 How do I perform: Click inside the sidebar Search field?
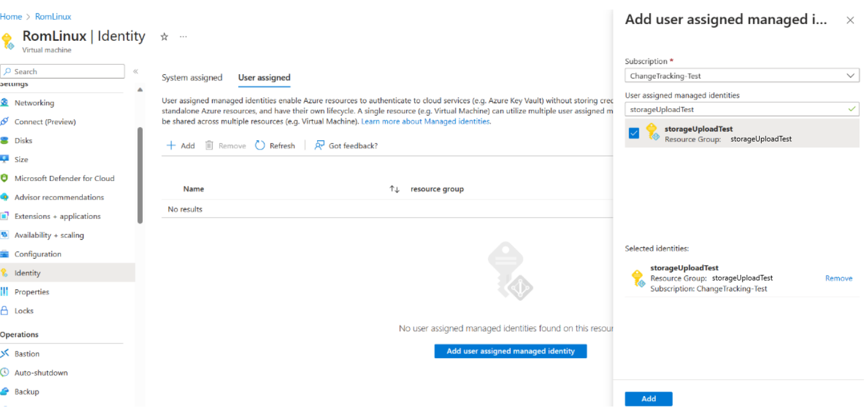tap(62, 71)
